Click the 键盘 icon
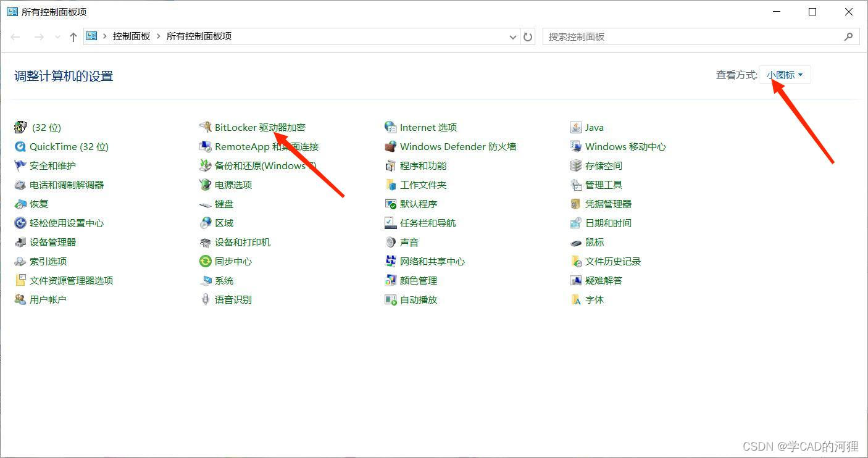The image size is (868, 458). tap(206, 204)
